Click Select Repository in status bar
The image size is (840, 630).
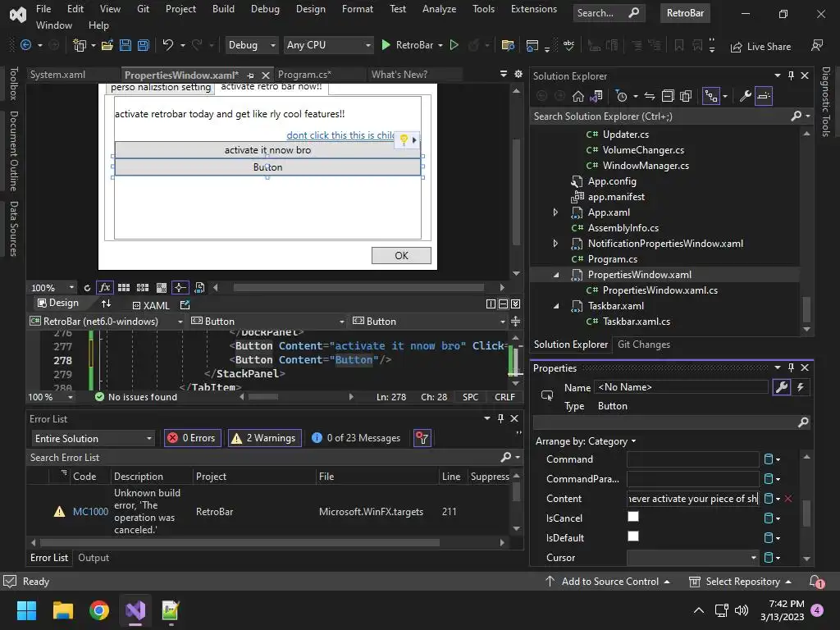(x=741, y=582)
